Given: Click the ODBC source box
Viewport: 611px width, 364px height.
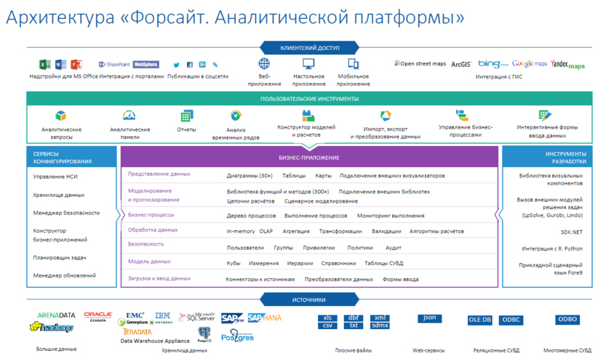Looking at the screenshot, I should click(x=511, y=320).
